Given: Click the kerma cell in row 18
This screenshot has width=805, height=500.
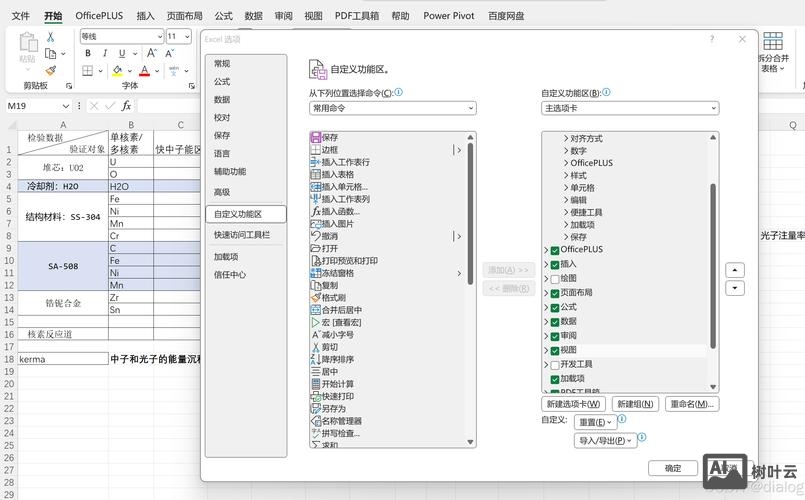Looking at the screenshot, I should click(x=63, y=359).
